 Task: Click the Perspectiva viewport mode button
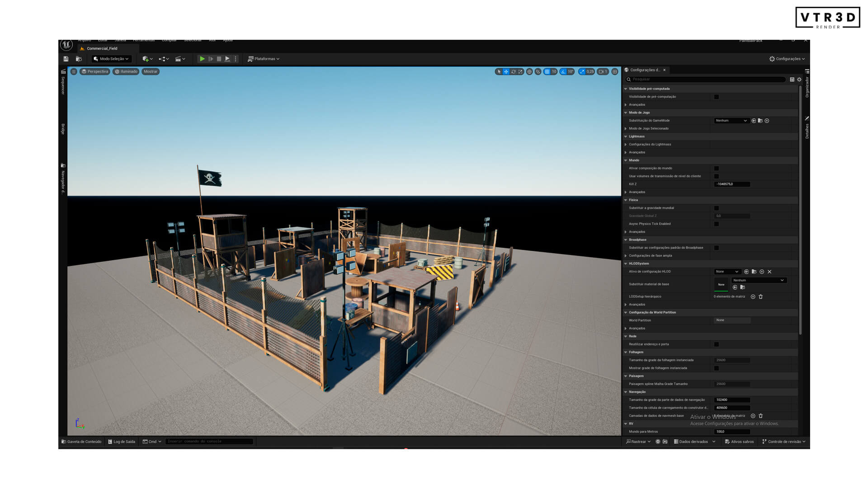click(95, 71)
